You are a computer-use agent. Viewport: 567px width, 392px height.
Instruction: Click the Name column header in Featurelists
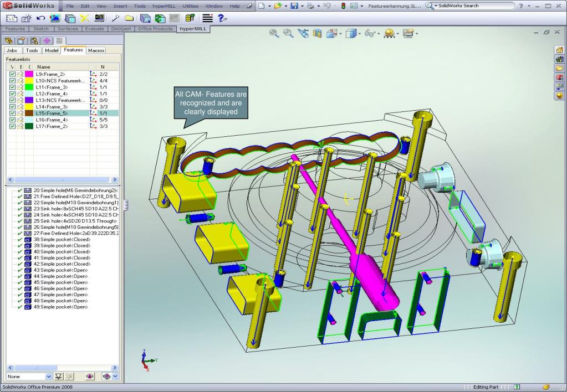[62, 67]
